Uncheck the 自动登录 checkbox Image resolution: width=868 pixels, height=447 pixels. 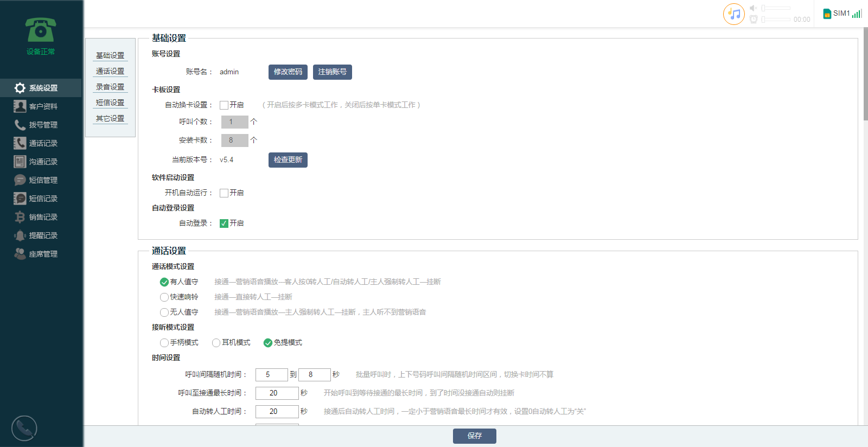tap(224, 224)
